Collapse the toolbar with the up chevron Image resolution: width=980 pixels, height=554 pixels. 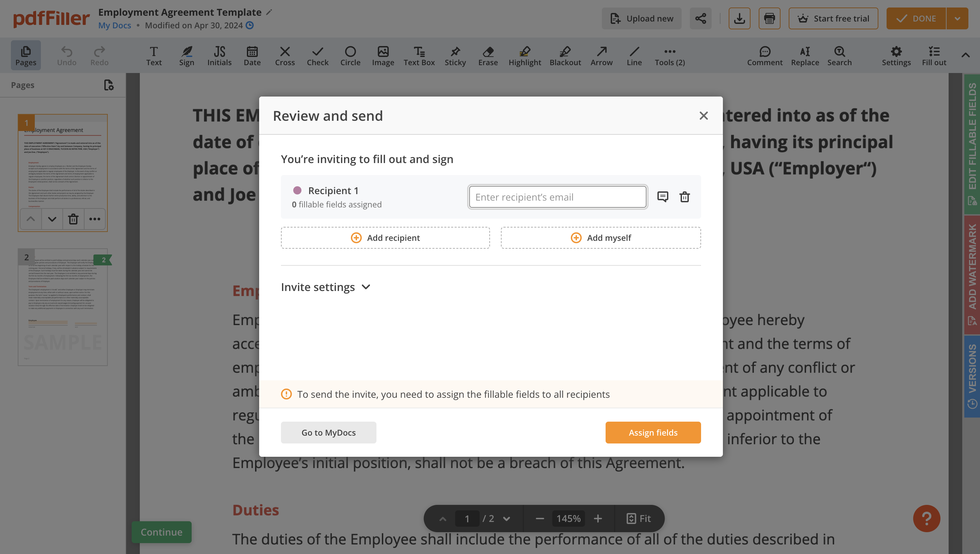[x=966, y=55]
